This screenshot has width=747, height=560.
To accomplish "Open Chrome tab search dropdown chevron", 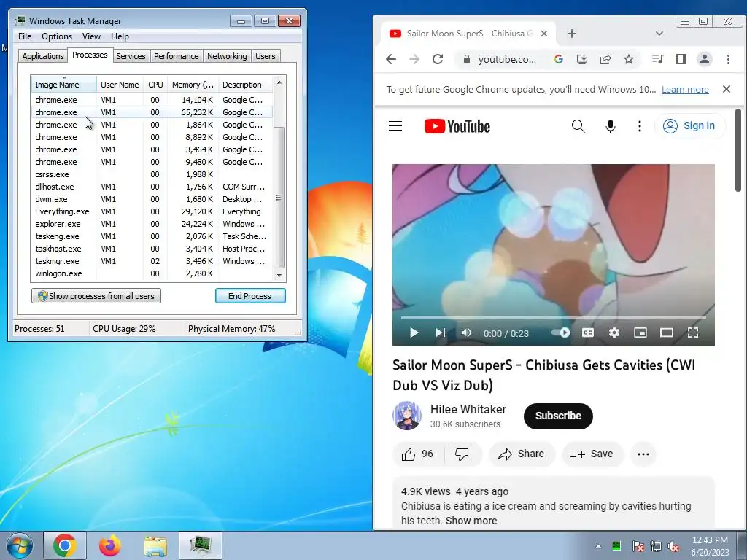I will pos(659,34).
